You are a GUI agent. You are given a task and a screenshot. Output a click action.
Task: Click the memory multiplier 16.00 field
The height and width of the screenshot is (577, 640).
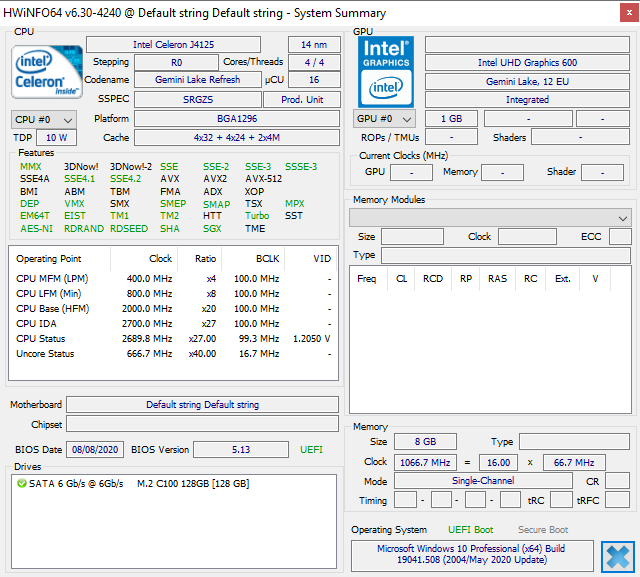click(x=498, y=463)
